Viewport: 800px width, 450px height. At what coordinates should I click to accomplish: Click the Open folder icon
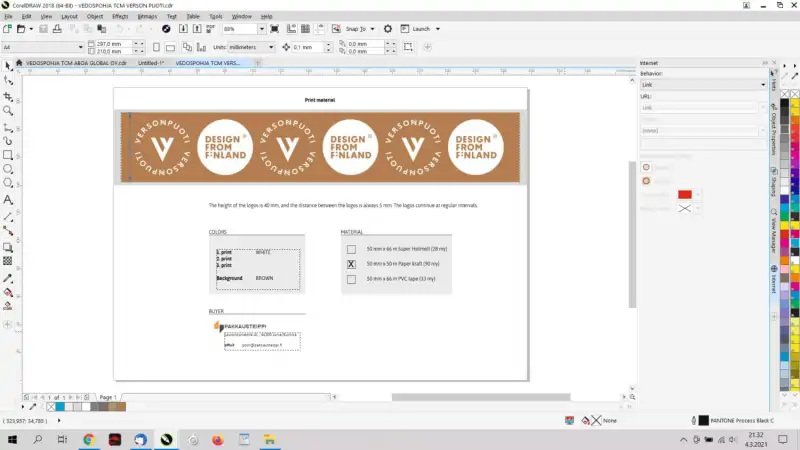coord(21,29)
